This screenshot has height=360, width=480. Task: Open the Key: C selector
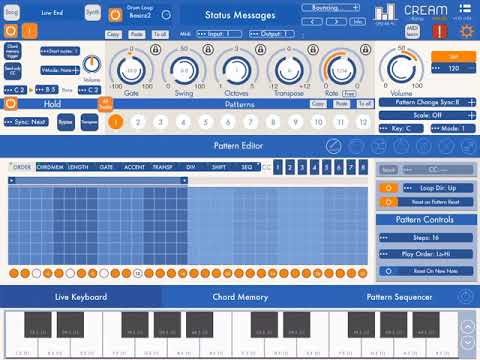click(401, 128)
